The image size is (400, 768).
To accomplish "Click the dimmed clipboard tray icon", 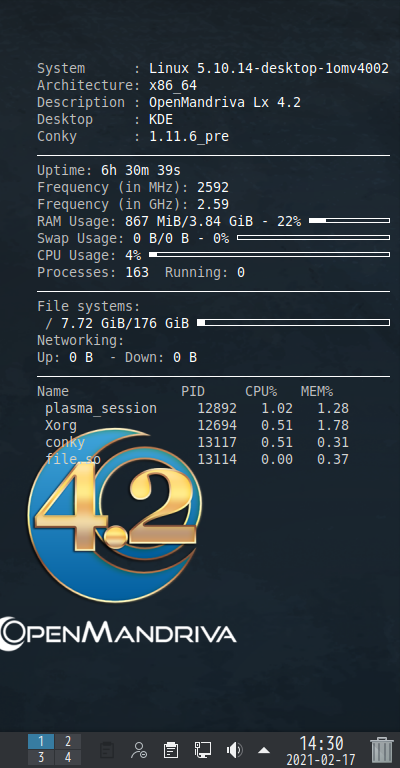I will coord(106,750).
